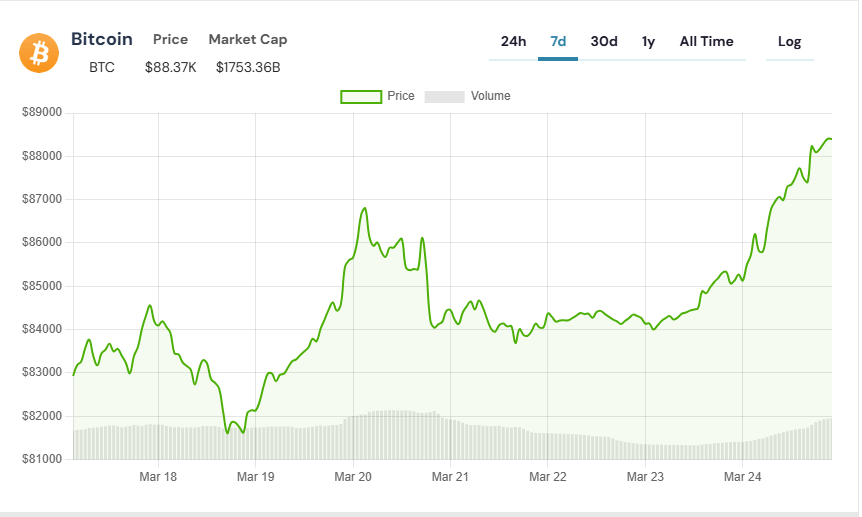
Task: Switch the chart to 1y range
Action: coord(648,42)
